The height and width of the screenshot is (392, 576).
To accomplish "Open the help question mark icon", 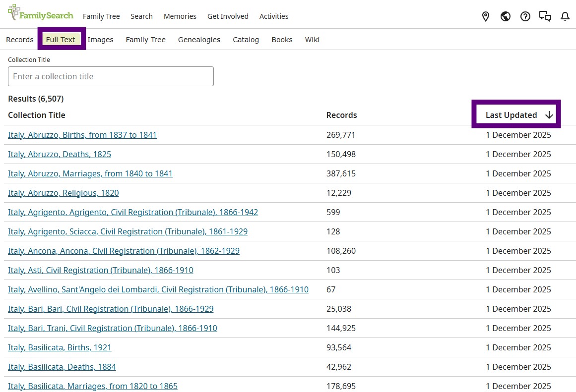I will (525, 16).
